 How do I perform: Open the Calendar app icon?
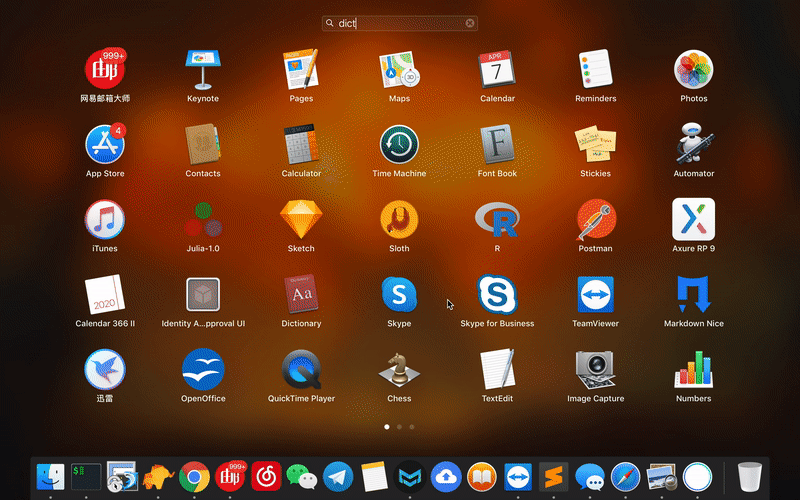tap(497, 70)
